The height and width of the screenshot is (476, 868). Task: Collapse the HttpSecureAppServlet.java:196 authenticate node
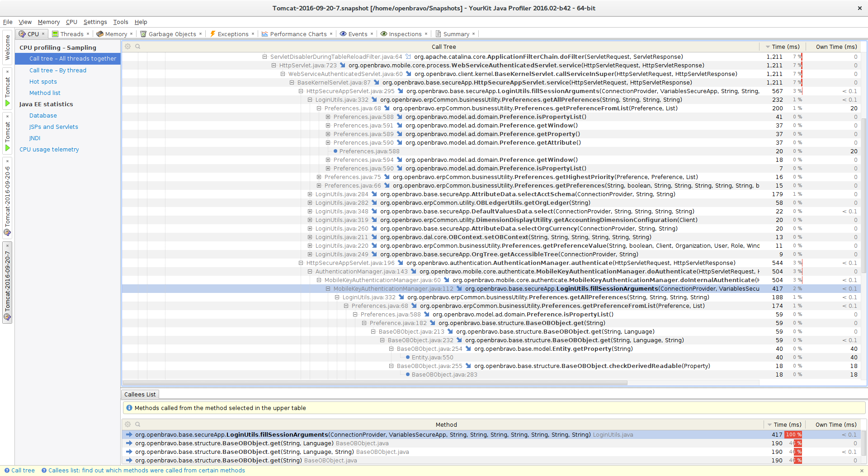[x=301, y=263]
